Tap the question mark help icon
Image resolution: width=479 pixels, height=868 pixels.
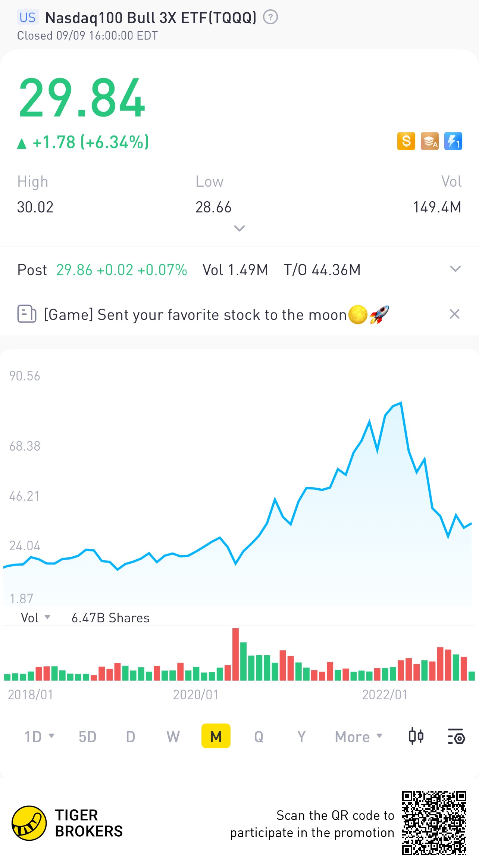270,17
